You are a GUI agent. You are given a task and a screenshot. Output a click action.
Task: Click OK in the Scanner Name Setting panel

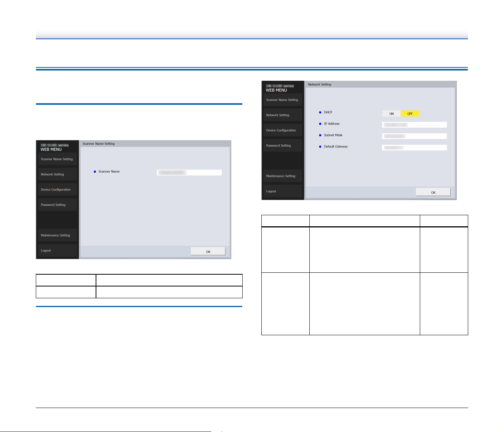(208, 251)
